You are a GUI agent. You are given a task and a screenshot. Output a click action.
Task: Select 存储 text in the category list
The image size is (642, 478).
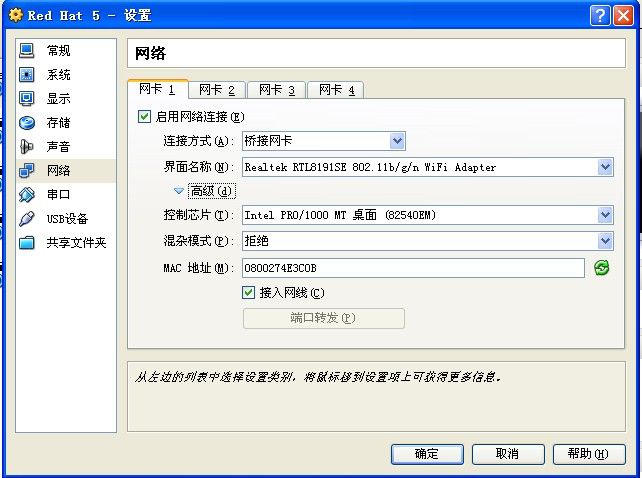point(59,122)
